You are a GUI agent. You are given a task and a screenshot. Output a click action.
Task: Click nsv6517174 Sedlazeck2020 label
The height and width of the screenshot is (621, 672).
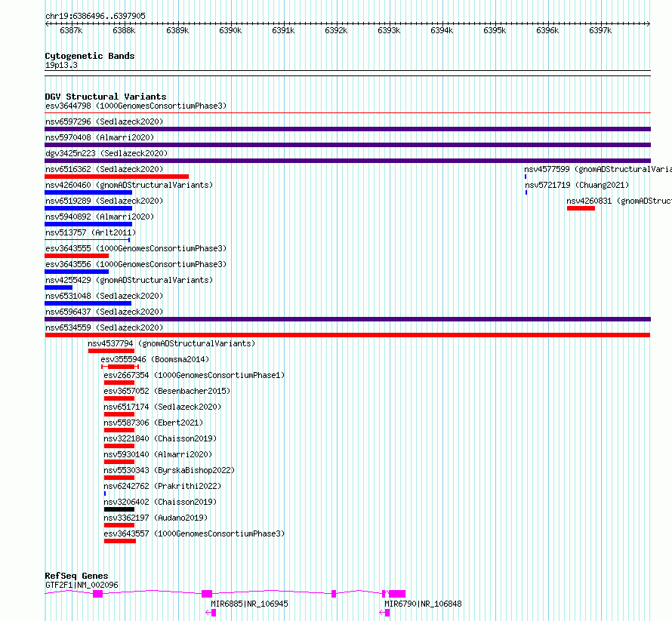(x=162, y=407)
